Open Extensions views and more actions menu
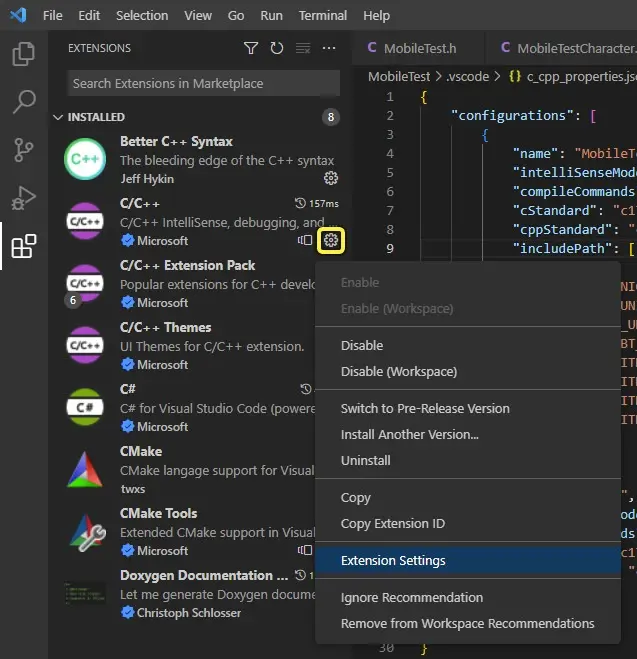637x659 pixels. pyautogui.click(x=329, y=48)
